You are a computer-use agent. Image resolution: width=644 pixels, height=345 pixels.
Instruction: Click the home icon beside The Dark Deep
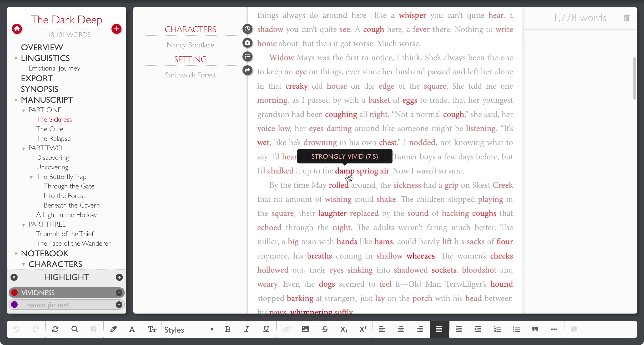[17, 29]
